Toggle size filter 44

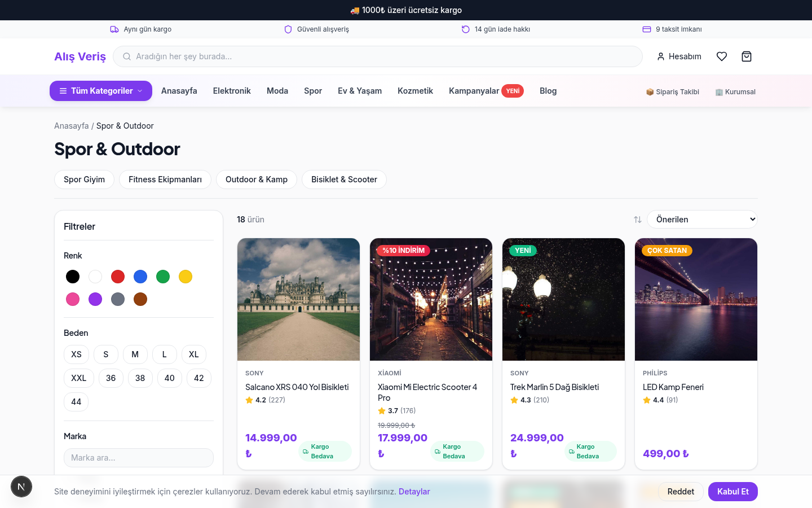76,402
